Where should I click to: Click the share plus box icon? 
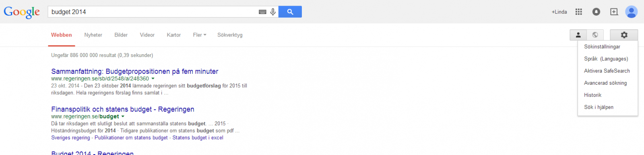click(614, 12)
